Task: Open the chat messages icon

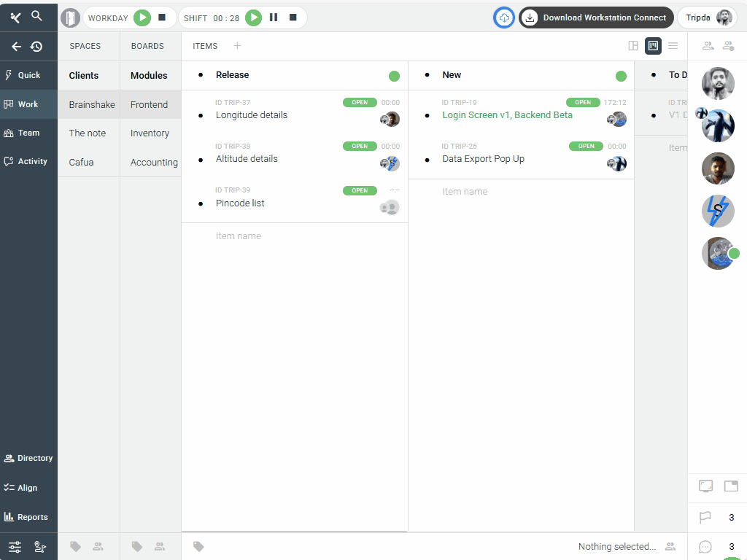Action: pyautogui.click(x=705, y=546)
